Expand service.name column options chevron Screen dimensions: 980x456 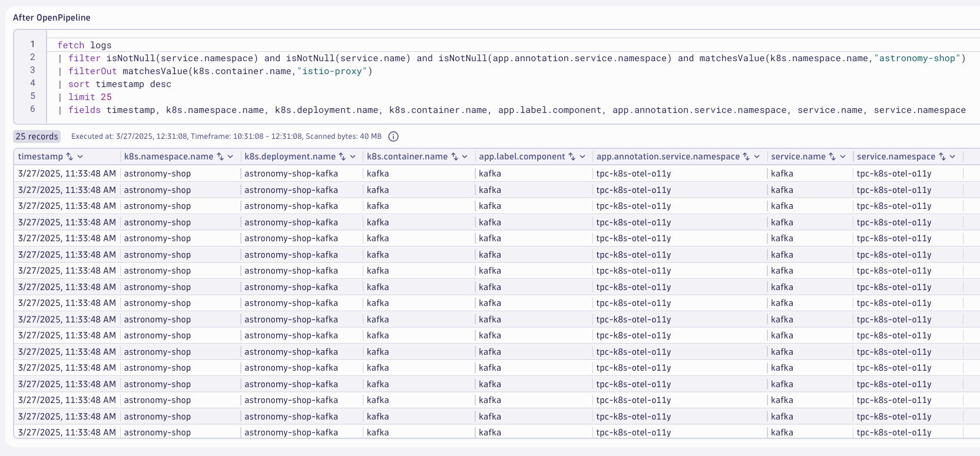tap(843, 157)
